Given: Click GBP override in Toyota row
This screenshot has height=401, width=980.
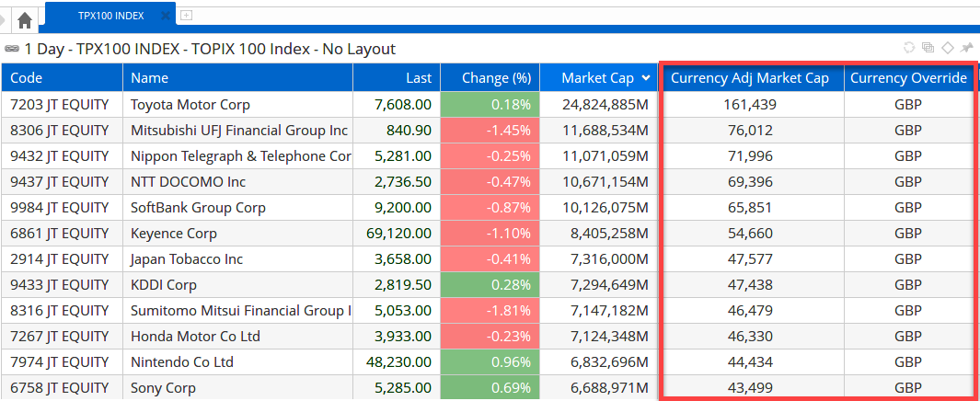Looking at the screenshot, I should [x=908, y=104].
